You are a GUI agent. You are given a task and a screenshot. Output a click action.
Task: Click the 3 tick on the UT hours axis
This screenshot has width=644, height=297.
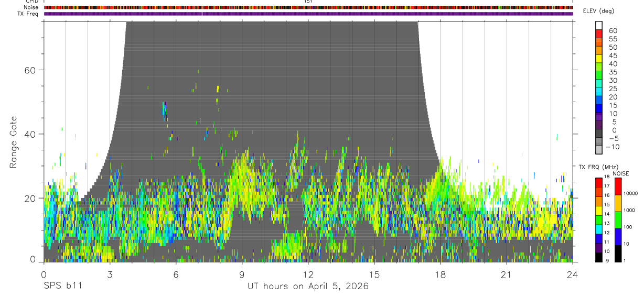[110, 275]
